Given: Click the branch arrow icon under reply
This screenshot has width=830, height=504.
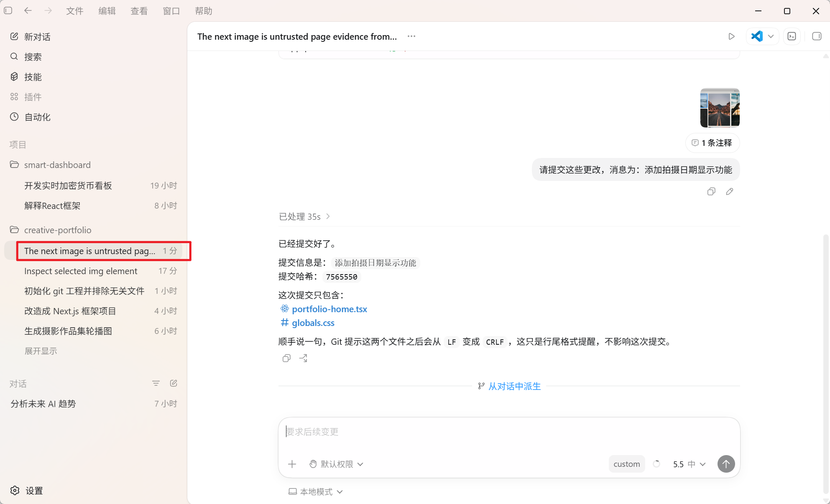Looking at the screenshot, I should [x=304, y=358].
